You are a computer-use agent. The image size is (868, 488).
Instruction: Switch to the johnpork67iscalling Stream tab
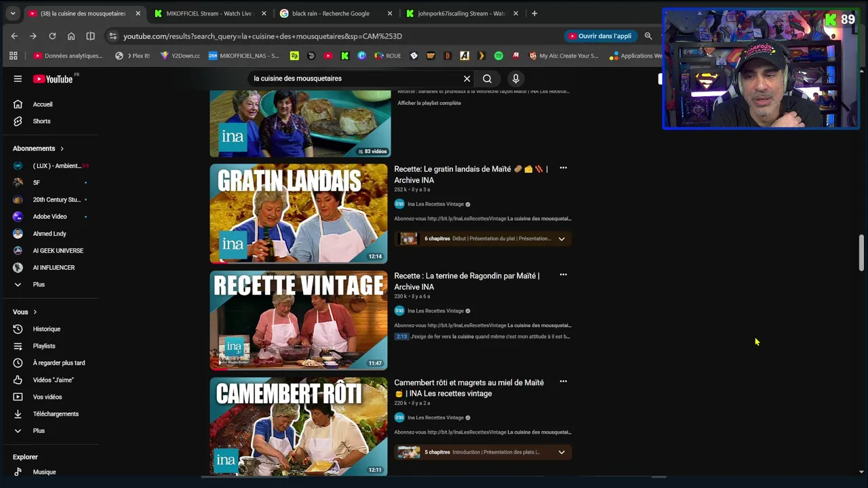pos(462,14)
